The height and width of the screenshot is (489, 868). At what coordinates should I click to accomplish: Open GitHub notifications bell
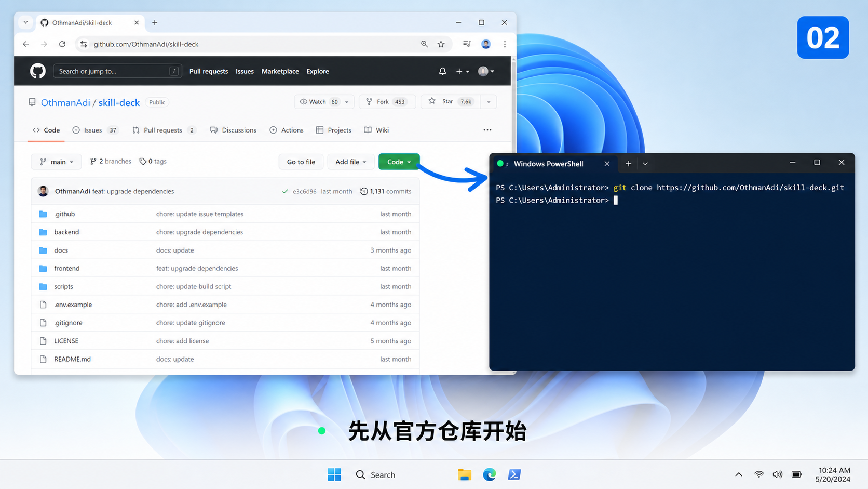(x=442, y=71)
